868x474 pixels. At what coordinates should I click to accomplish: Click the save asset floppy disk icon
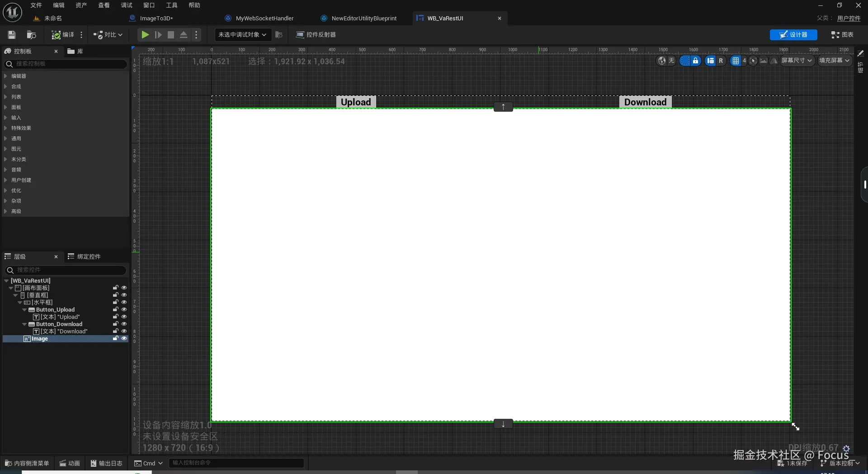point(12,35)
